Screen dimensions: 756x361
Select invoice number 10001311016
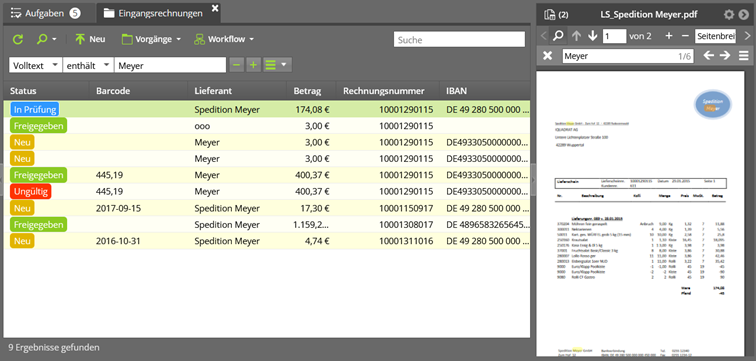tap(406, 241)
